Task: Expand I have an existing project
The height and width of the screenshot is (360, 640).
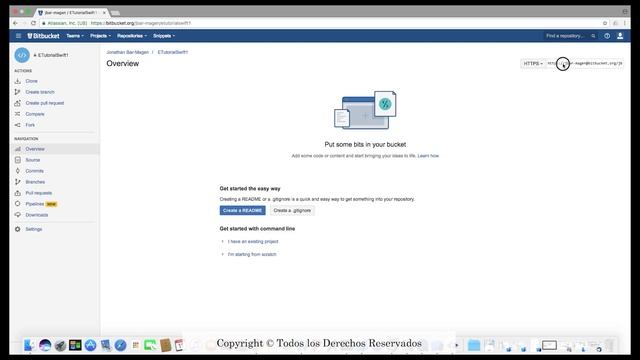Action: point(253,242)
